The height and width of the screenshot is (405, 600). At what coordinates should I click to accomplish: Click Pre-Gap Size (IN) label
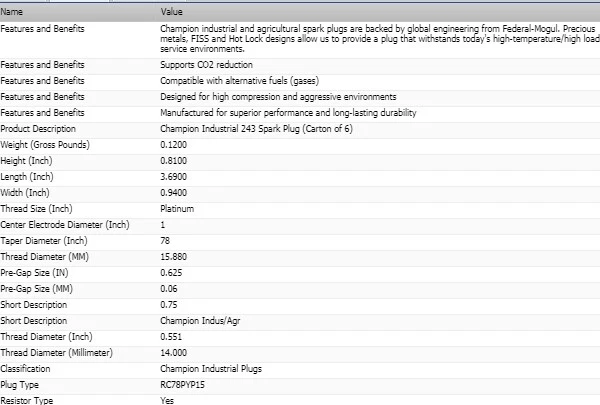click(x=34, y=273)
